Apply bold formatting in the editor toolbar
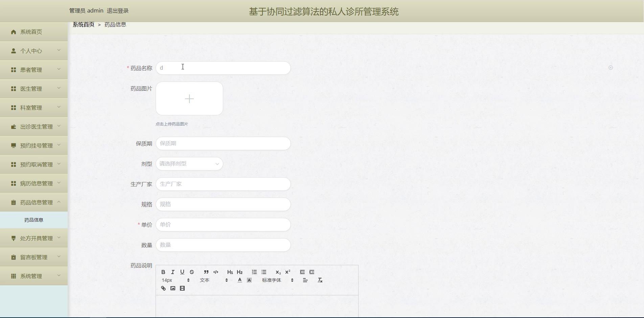Viewport: 644px width, 318px height. pyautogui.click(x=163, y=272)
